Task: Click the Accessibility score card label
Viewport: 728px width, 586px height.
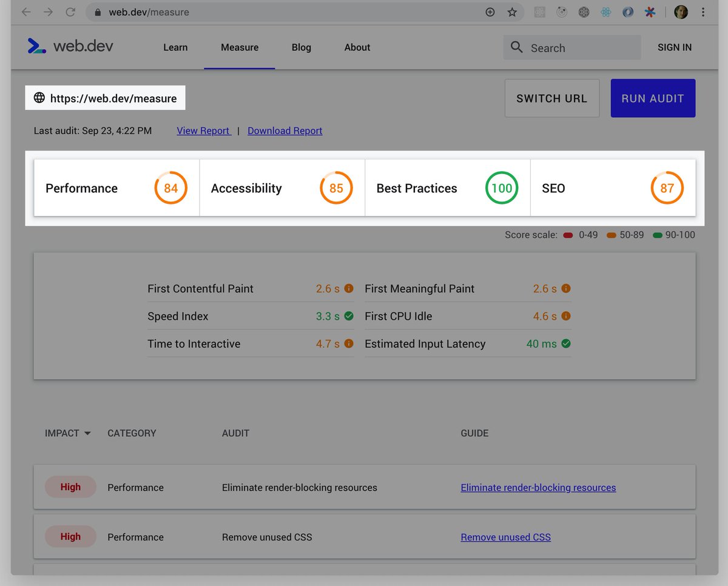Action: (x=246, y=188)
